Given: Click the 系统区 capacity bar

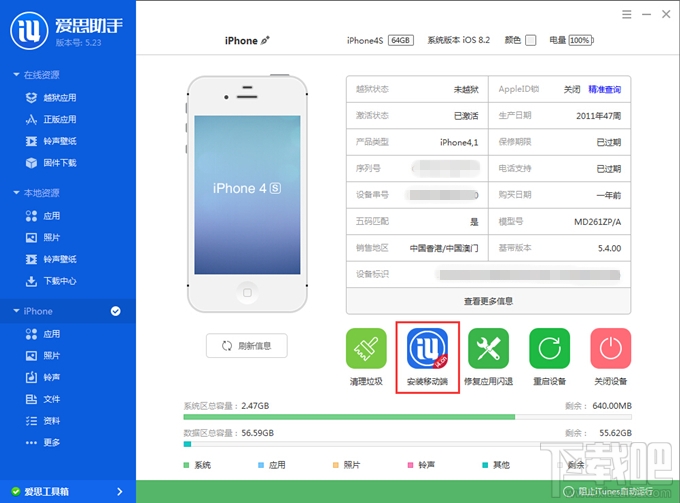Looking at the screenshot, I should tap(407, 417).
